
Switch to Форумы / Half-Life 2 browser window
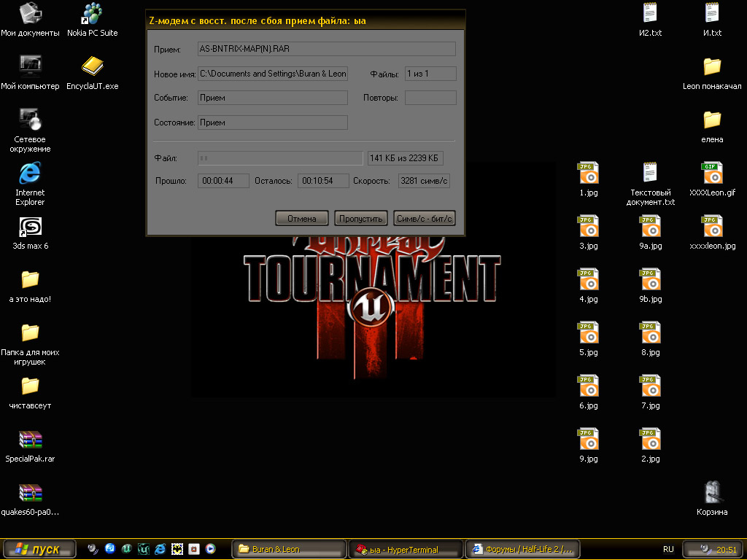[522, 550]
